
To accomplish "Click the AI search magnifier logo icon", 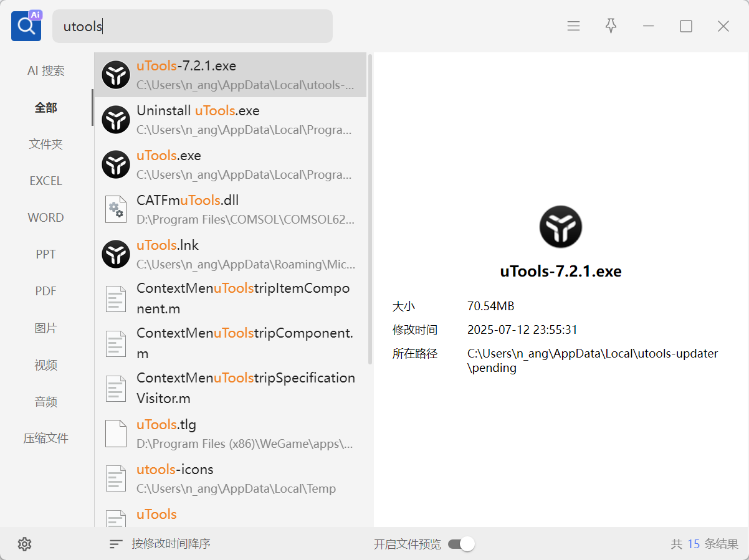I will tap(26, 26).
